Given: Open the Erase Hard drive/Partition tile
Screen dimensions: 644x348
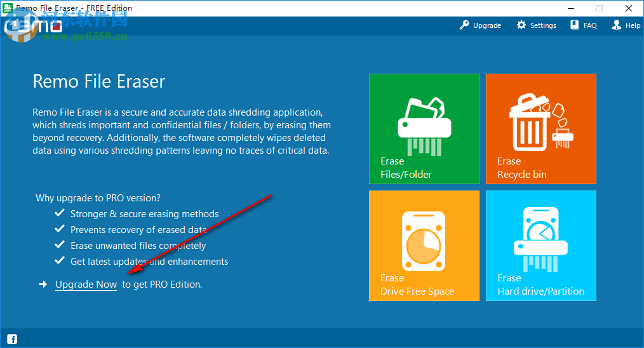Looking at the screenshot, I should (x=541, y=246).
